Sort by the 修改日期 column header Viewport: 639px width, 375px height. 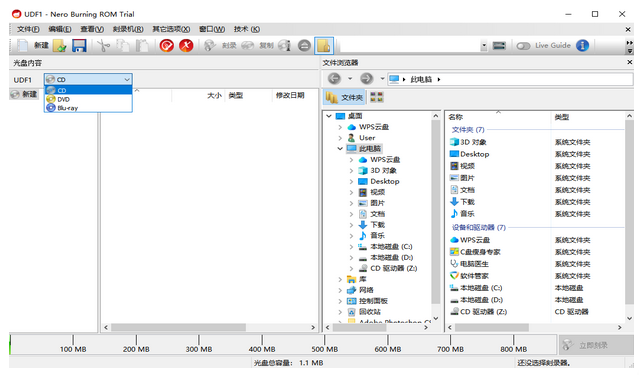click(x=290, y=95)
